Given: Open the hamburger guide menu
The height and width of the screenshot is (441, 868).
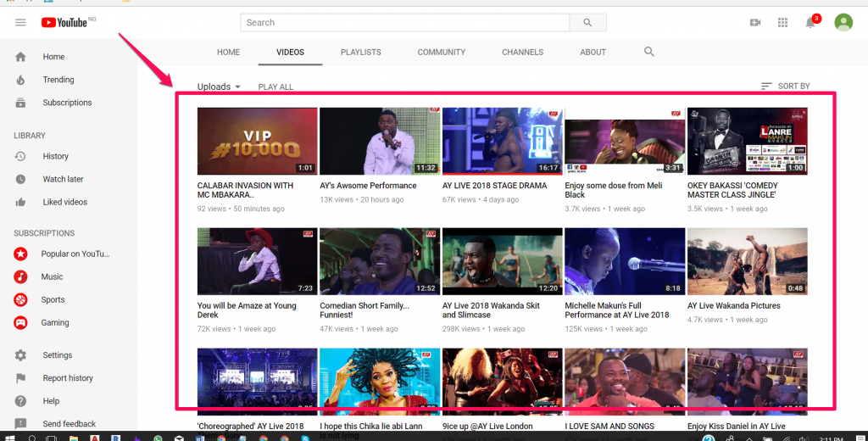Looking at the screenshot, I should pyautogui.click(x=20, y=22).
